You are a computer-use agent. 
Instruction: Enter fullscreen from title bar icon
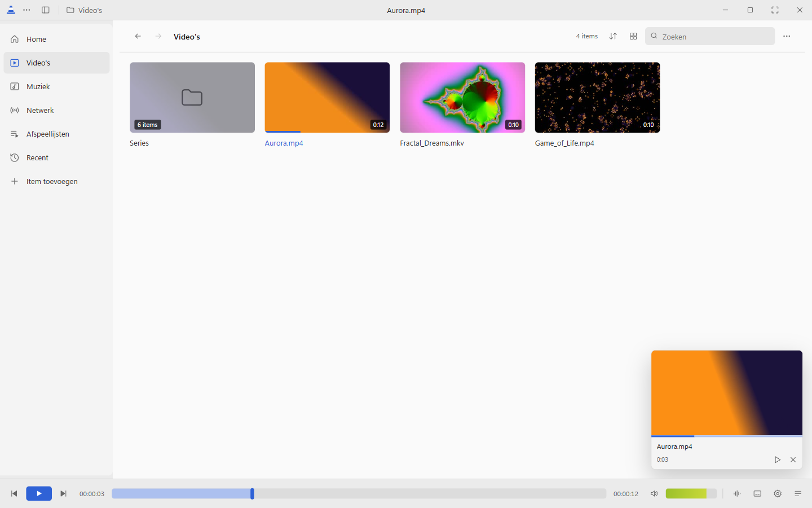tap(775, 10)
